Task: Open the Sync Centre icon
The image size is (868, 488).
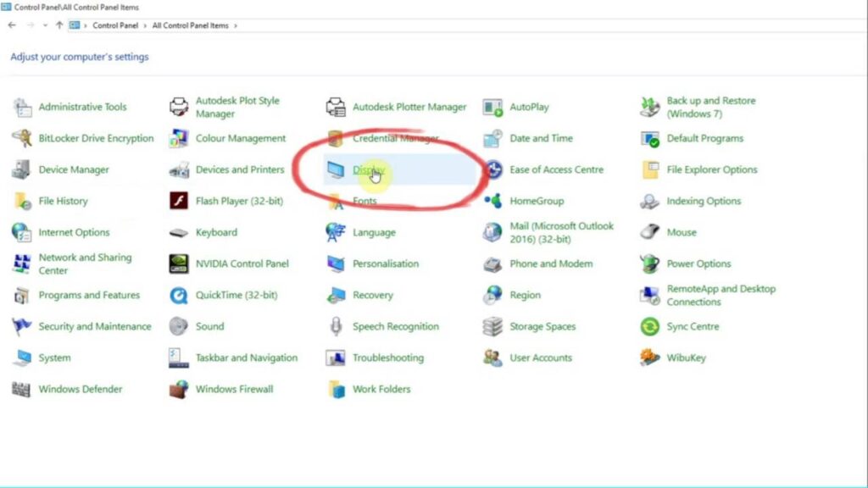Action: (x=649, y=326)
